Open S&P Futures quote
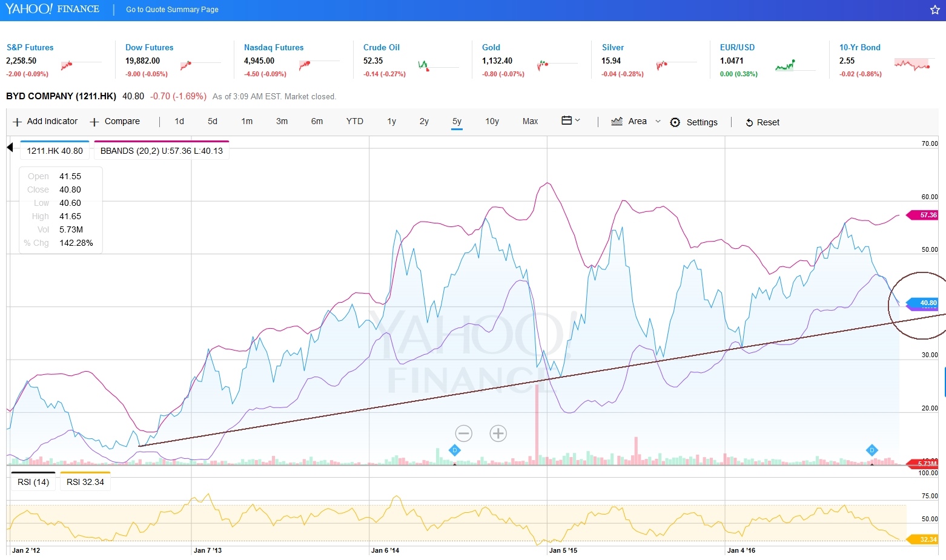The width and height of the screenshot is (946, 560). coord(30,47)
